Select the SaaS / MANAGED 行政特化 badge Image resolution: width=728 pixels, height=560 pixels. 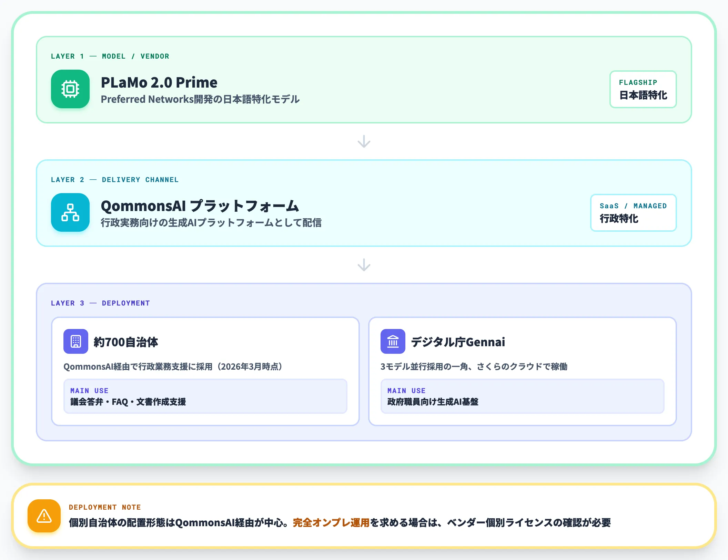(634, 213)
